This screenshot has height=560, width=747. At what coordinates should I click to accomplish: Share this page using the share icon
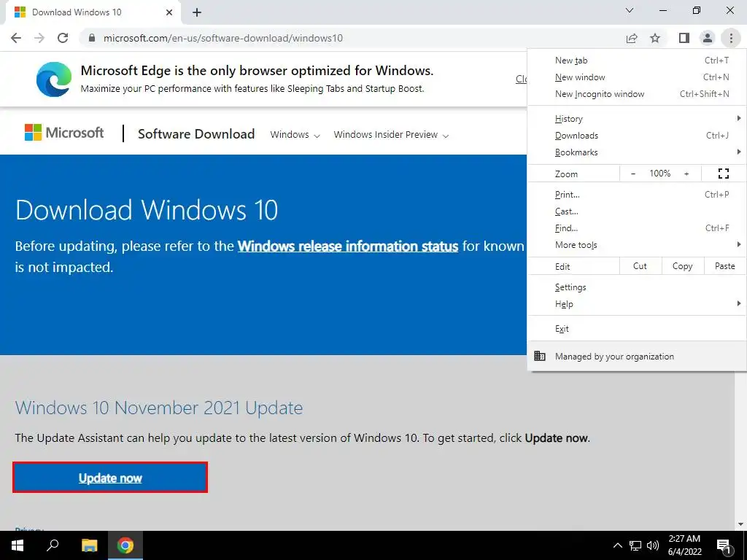(x=632, y=38)
